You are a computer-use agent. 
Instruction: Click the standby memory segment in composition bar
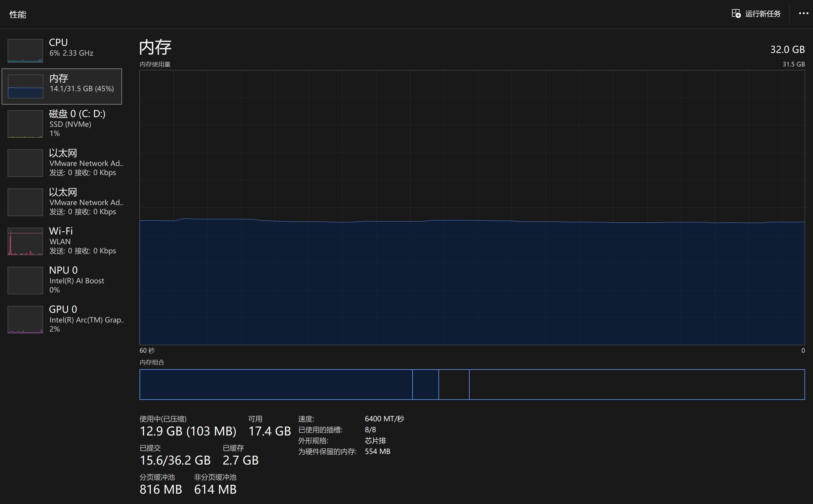tap(454, 384)
